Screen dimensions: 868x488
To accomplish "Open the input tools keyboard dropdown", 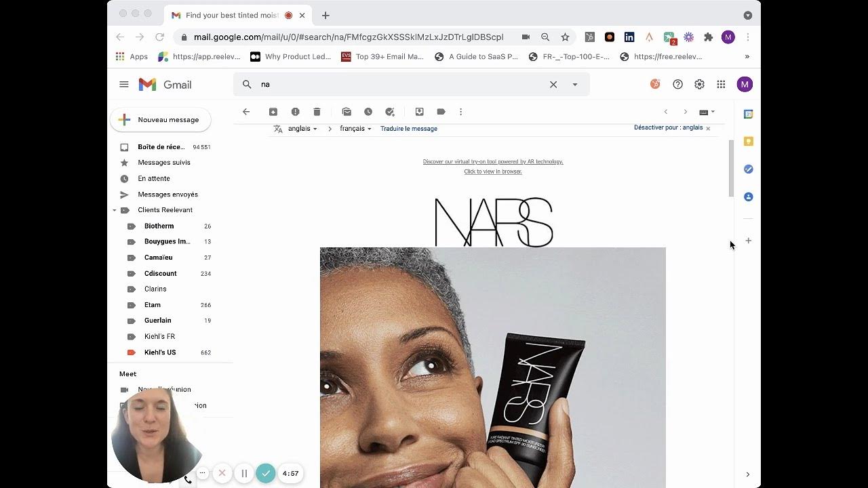I will (x=707, y=112).
